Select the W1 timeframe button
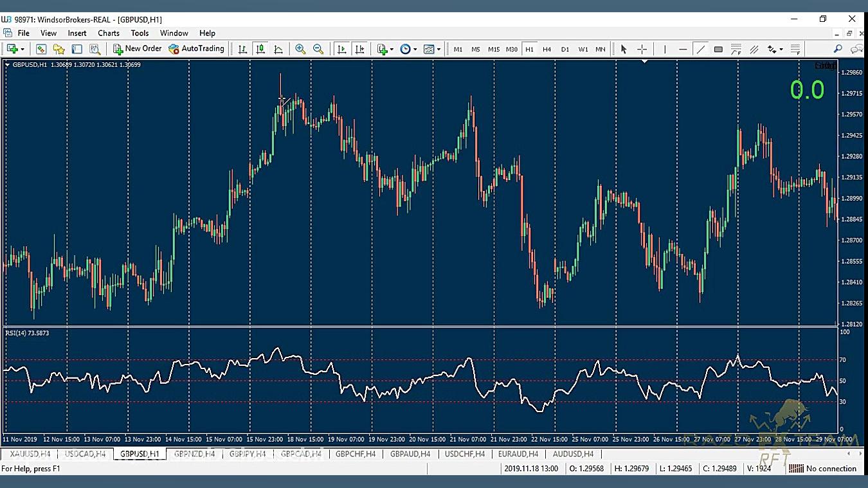The image size is (868, 488). point(583,49)
